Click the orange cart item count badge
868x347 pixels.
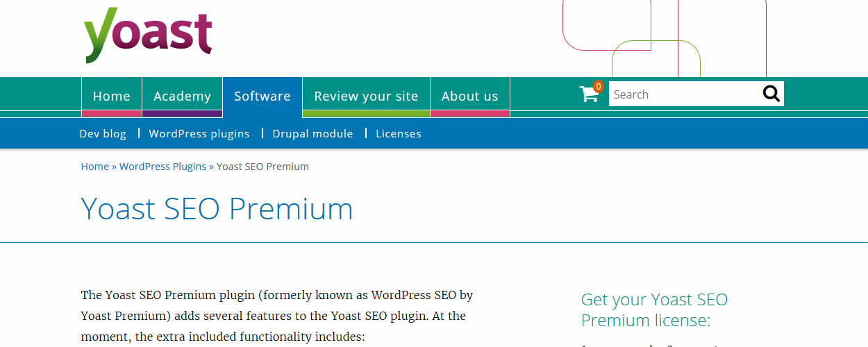click(598, 87)
